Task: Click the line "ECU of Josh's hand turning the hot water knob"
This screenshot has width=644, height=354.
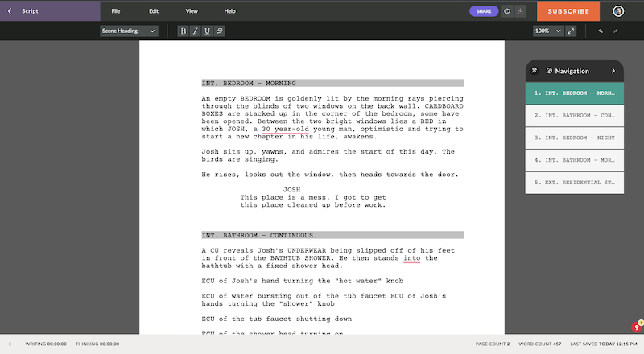Action: pyautogui.click(x=303, y=281)
